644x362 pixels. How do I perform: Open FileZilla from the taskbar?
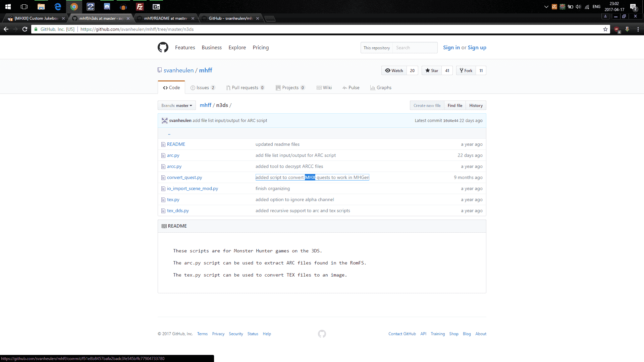[x=140, y=7]
